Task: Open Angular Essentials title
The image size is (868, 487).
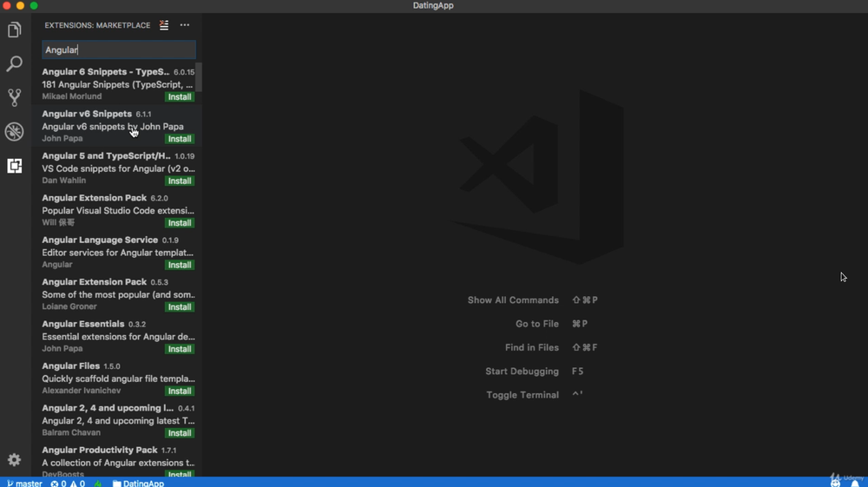Action: (x=83, y=325)
